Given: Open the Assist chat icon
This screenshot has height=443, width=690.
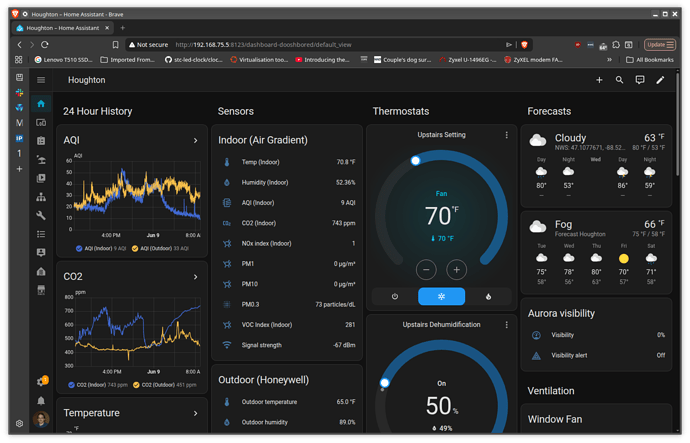Looking at the screenshot, I should tap(640, 80).
